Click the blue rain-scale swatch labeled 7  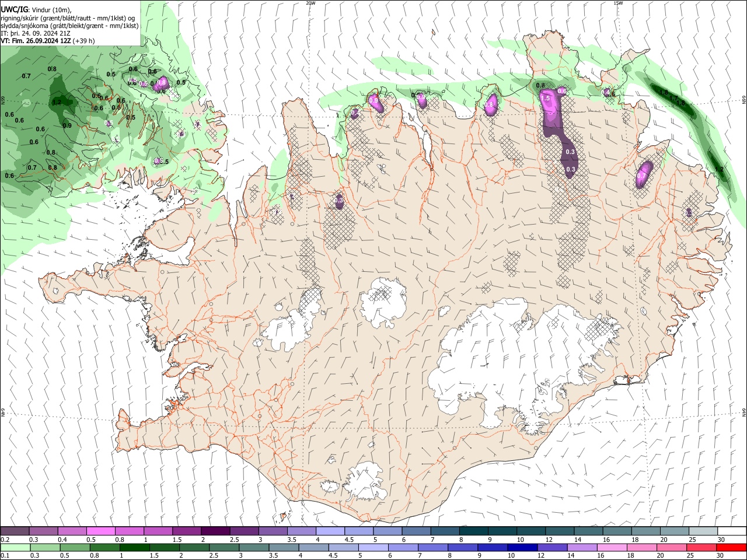click(433, 547)
